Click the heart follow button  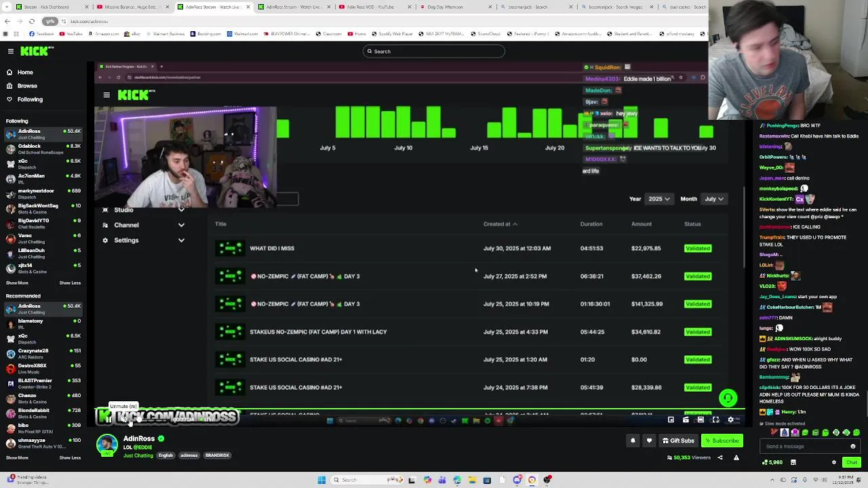point(649,441)
